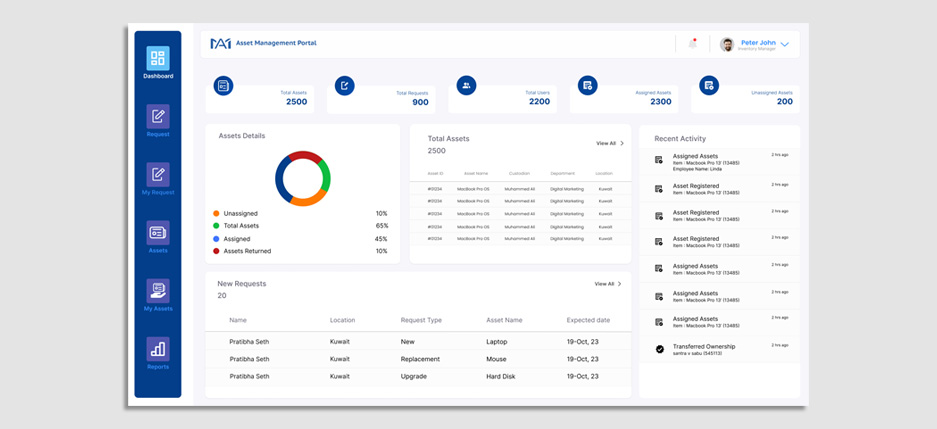Go to the Assets sidebar icon
This screenshot has width=937, height=429.
pos(158,233)
